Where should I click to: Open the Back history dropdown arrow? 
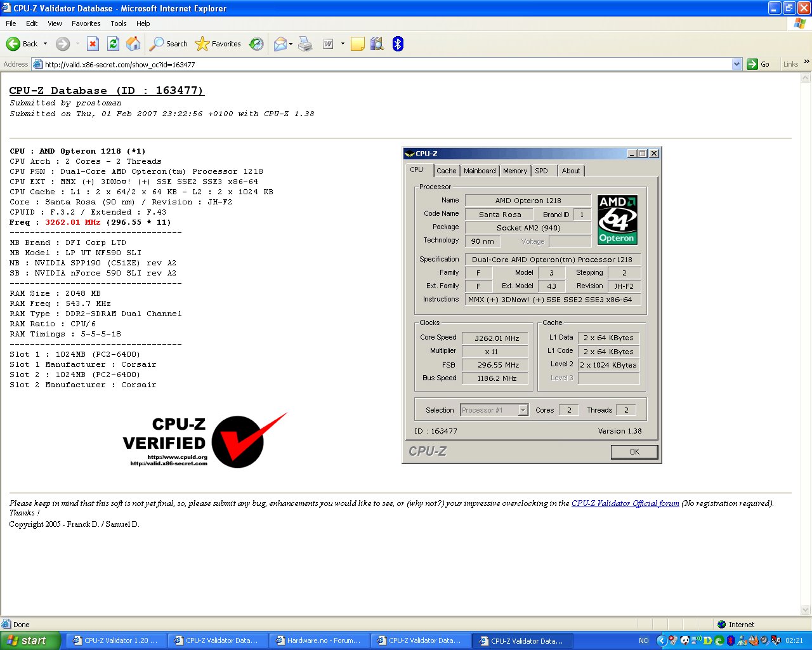tap(45, 44)
